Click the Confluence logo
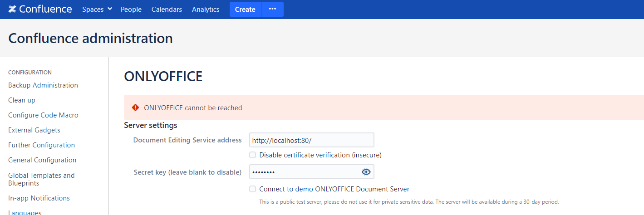644x215 pixels. pos(40,9)
